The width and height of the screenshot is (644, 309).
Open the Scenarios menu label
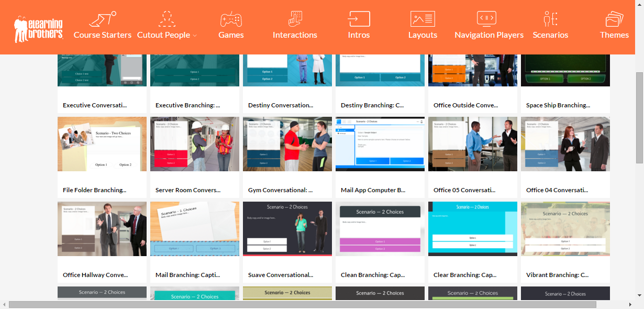coord(550,35)
